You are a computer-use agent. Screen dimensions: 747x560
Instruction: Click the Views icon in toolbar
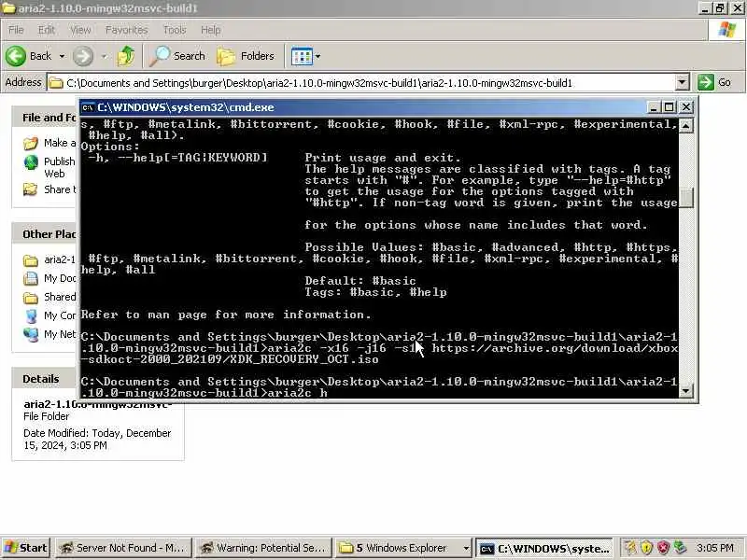click(302, 57)
